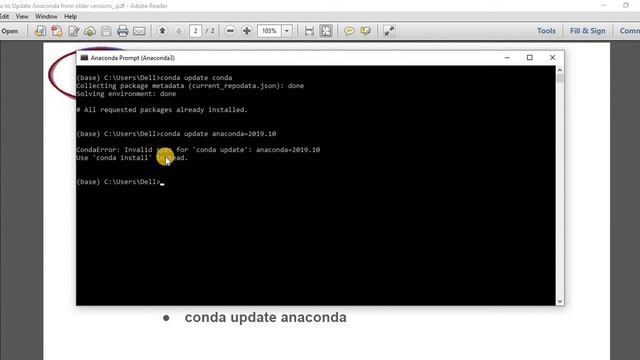The width and height of the screenshot is (640, 360).
Task: Click Anaconda Prompt scrollbar up arrow
Action: point(560,70)
